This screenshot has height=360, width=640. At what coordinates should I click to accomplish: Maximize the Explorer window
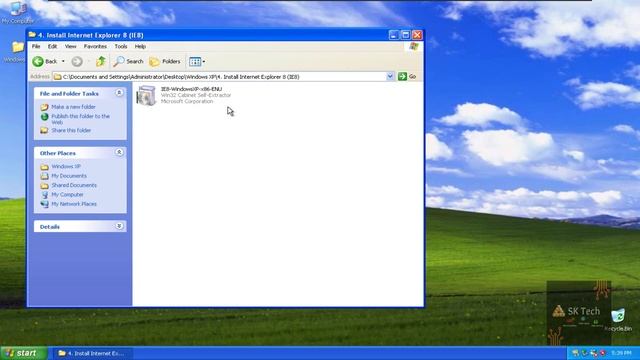pos(405,35)
